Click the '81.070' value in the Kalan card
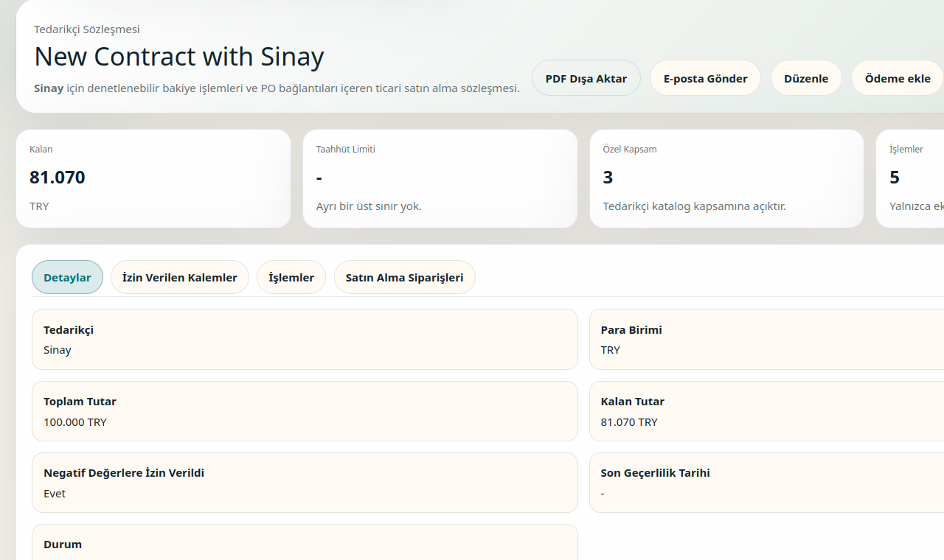 coord(58,177)
